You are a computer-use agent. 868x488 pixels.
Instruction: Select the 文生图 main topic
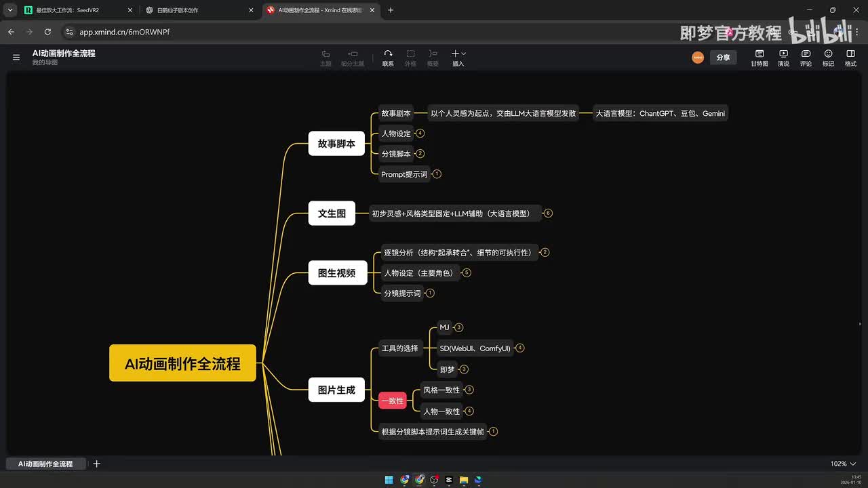(x=332, y=213)
